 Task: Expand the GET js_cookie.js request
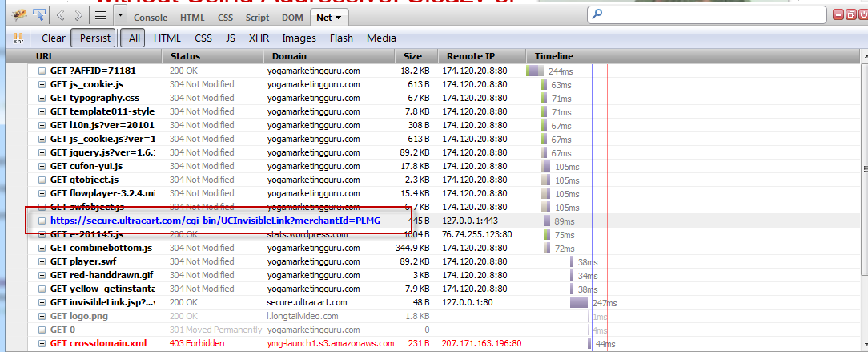click(42, 85)
